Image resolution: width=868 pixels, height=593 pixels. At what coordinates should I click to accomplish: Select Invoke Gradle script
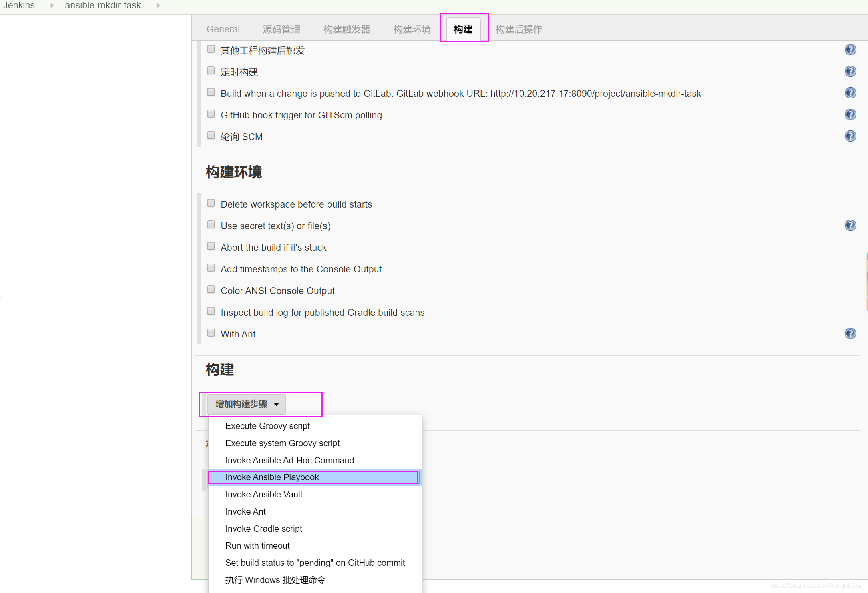point(315,529)
